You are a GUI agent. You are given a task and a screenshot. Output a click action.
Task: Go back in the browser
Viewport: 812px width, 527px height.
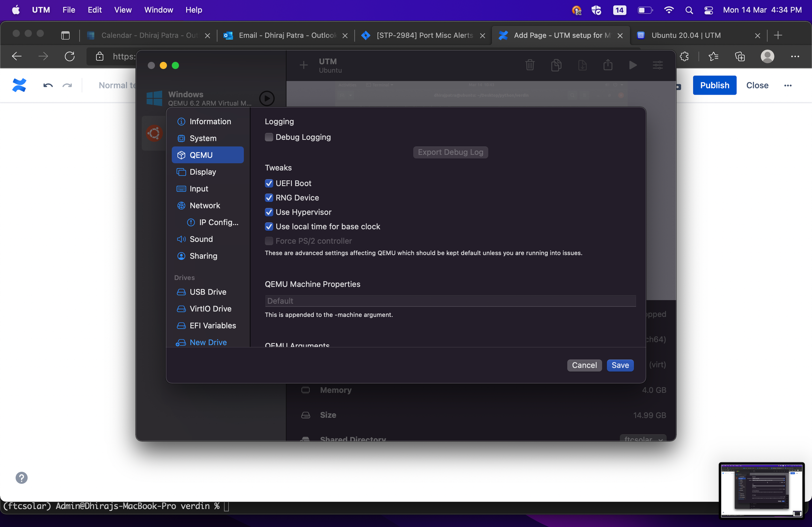(17, 56)
